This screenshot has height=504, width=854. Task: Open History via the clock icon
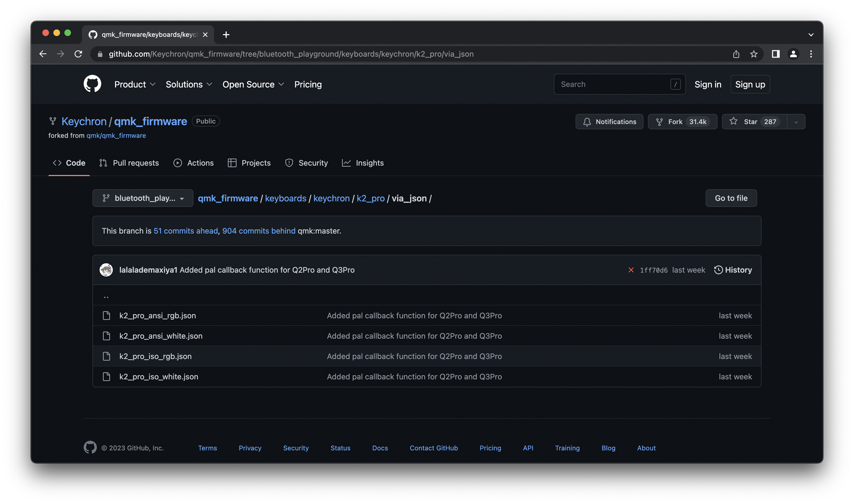pyautogui.click(x=718, y=270)
